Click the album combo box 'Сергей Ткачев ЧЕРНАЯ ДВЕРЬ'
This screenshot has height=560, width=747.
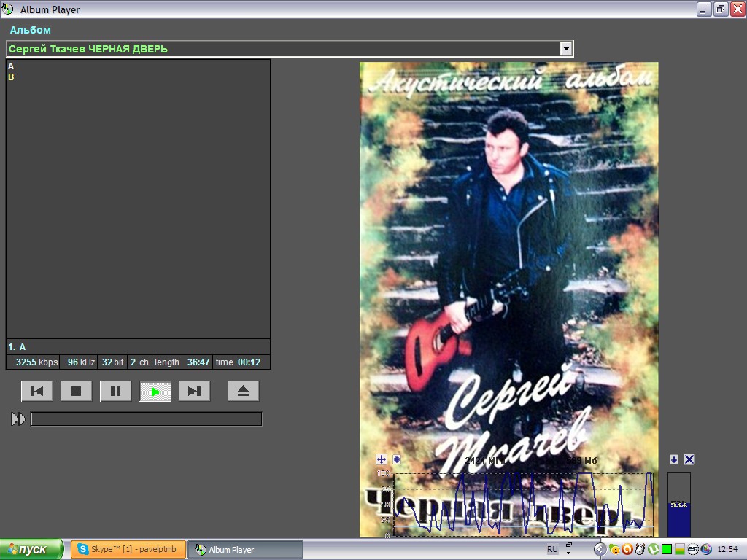[x=290, y=49]
